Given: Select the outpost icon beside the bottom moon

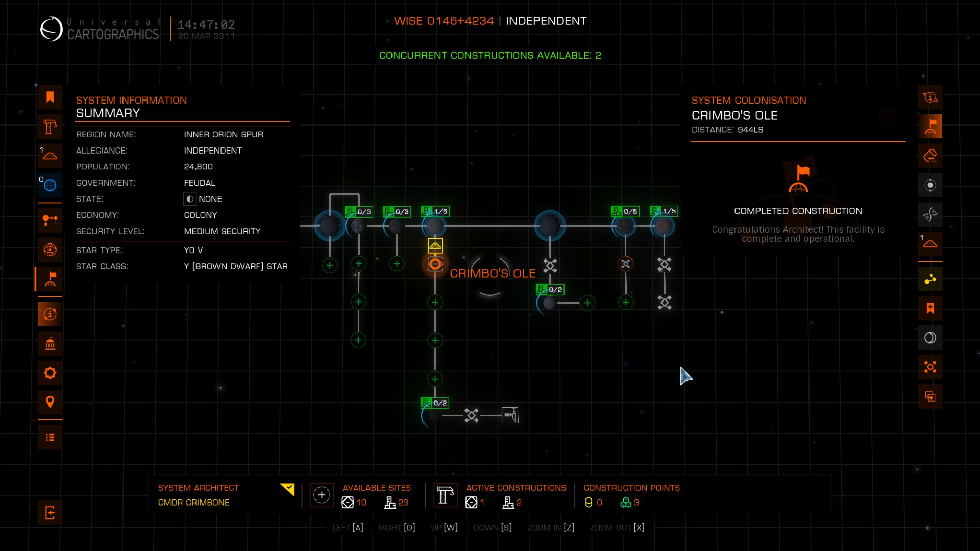Looking at the screenshot, I should [510, 415].
